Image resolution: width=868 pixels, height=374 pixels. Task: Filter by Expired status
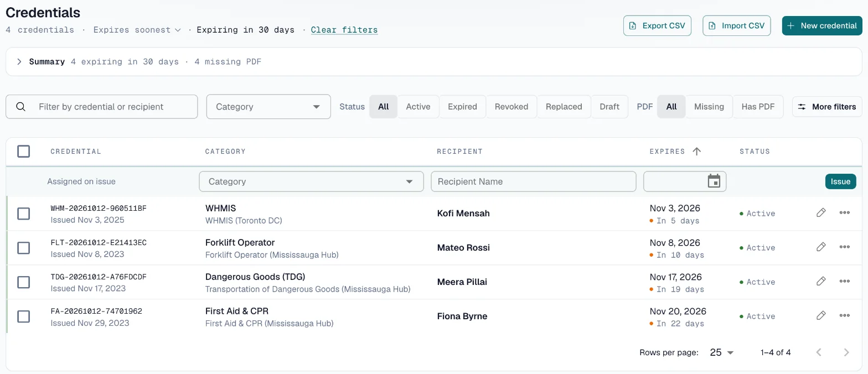coord(462,107)
